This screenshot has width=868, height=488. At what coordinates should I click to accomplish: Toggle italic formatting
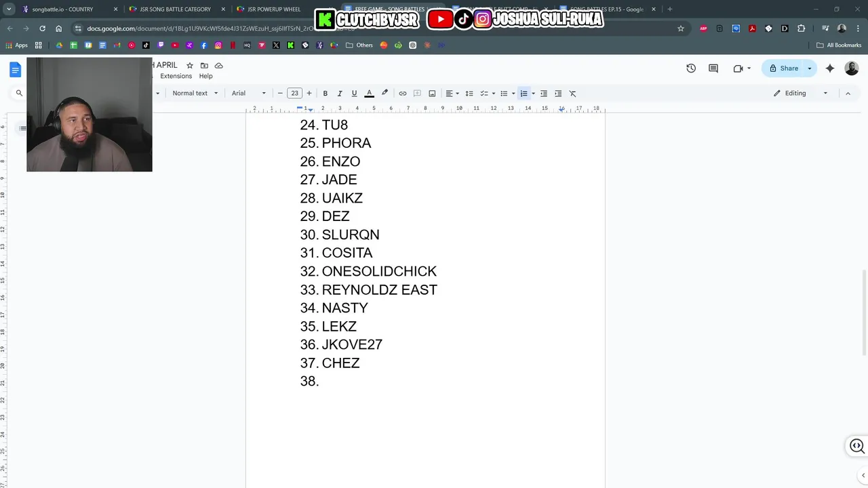coord(340,94)
